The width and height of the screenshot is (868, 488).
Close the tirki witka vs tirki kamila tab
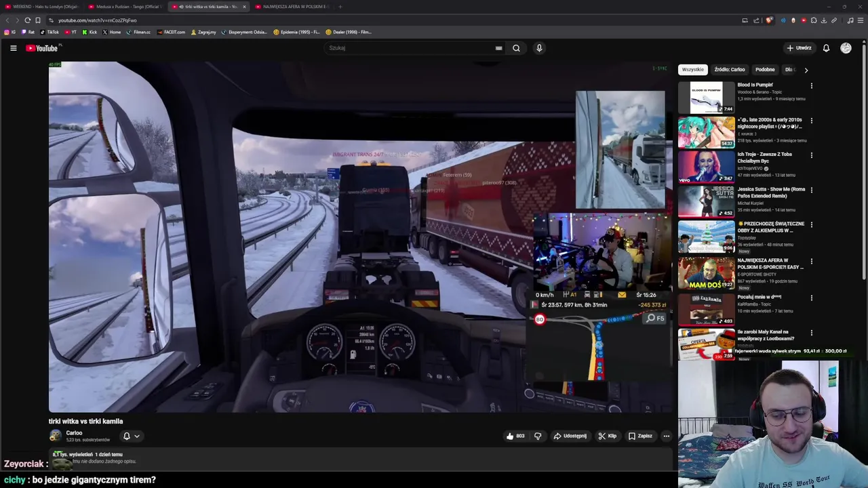coord(244,7)
